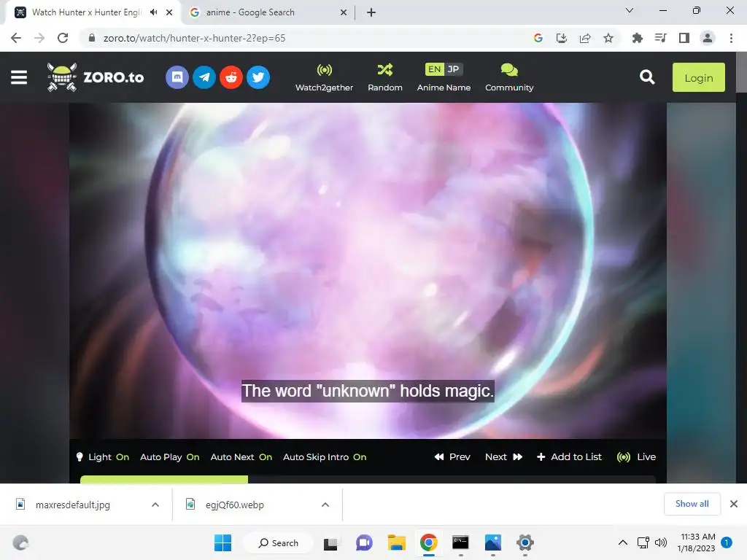
Task: Open File Explorer from the taskbar
Action: tap(396, 542)
